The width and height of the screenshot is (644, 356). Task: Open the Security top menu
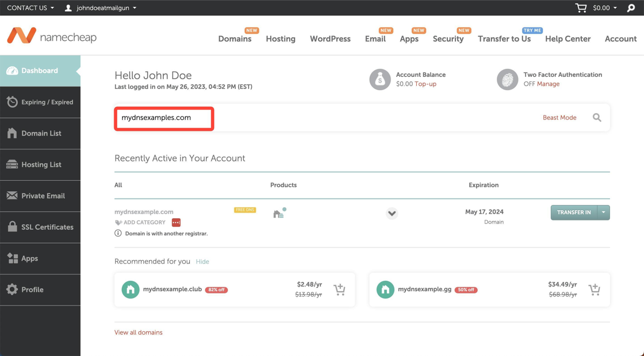(448, 38)
